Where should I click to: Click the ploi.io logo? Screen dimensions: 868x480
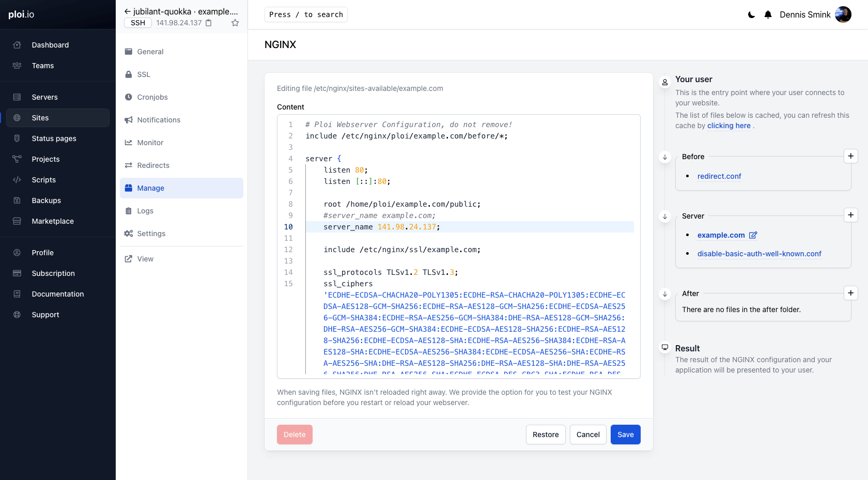pos(21,14)
